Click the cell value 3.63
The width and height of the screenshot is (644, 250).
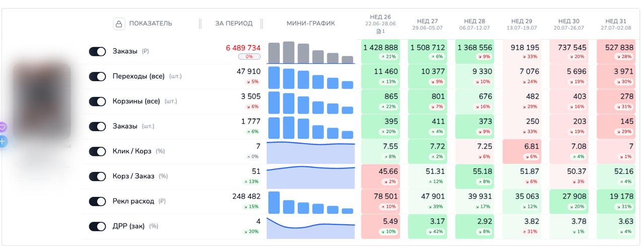point(626,221)
